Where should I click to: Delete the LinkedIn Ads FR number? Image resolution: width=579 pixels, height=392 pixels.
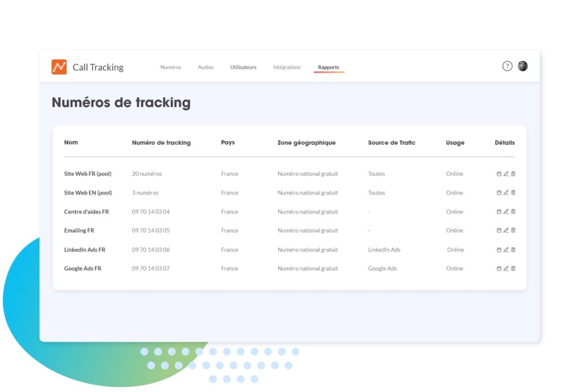(513, 249)
